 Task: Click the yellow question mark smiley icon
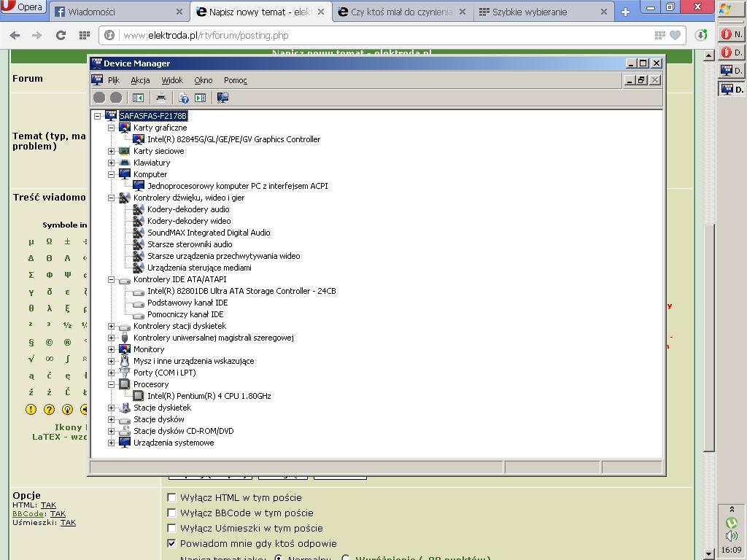point(49,409)
